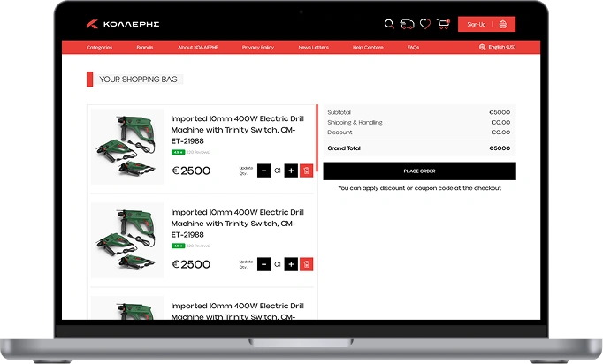Open first drill product thumbnail
This screenshot has height=364, width=603.
[x=127, y=147]
